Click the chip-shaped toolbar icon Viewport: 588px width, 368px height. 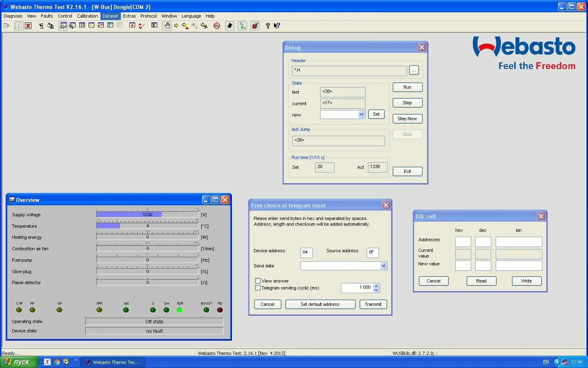229,26
